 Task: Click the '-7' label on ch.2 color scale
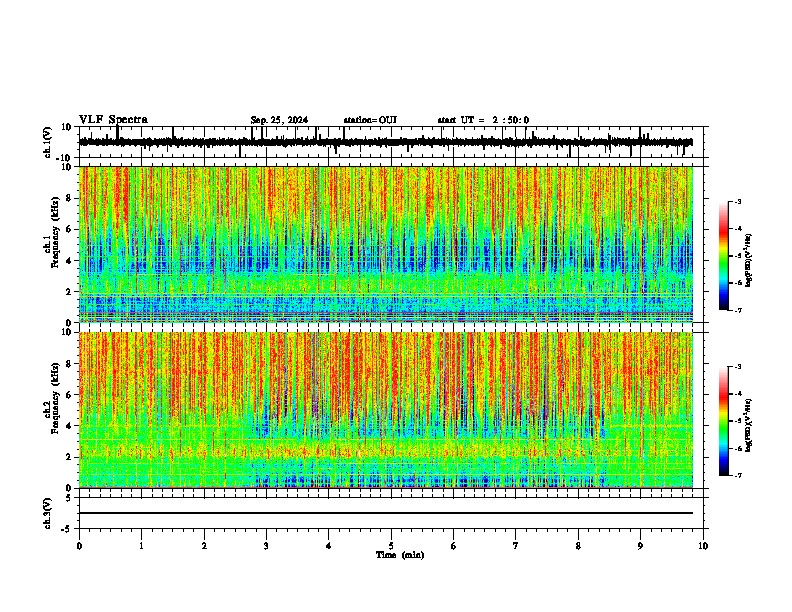point(737,475)
